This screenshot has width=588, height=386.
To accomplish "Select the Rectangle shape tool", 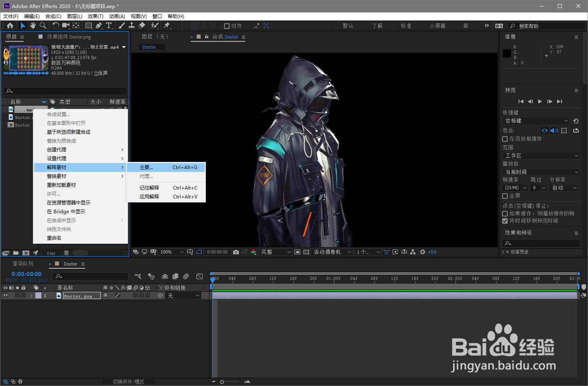I will coord(89,26).
